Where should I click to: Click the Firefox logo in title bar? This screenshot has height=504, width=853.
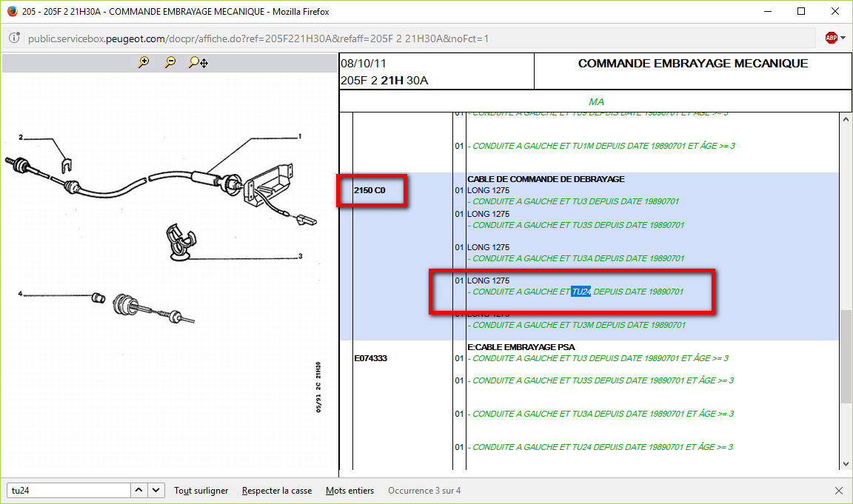[x=12, y=11]
